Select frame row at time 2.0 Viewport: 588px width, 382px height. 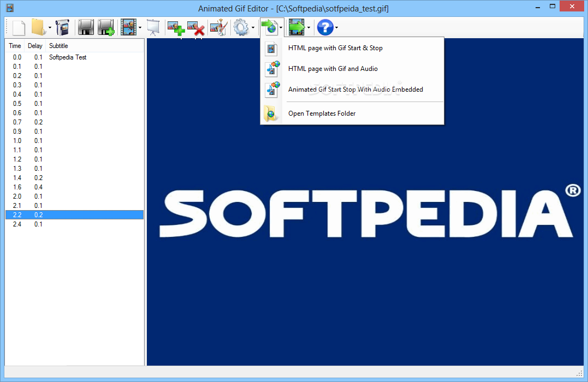75,196
